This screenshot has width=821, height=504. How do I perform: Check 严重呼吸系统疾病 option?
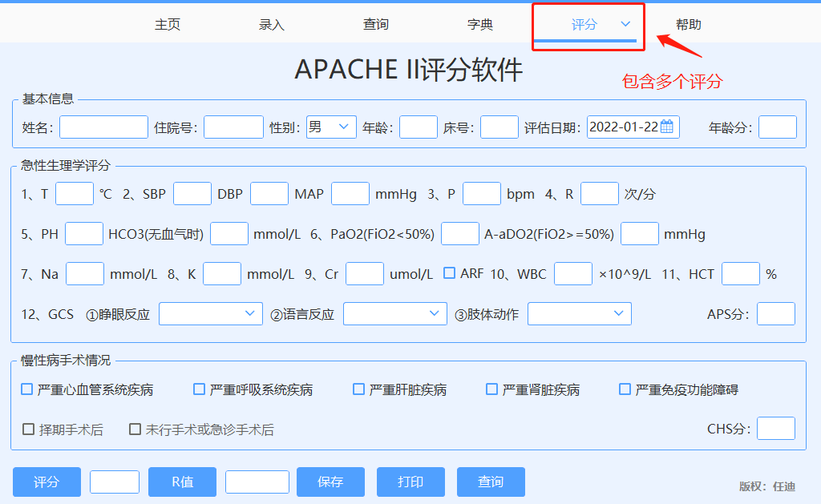coord(198,389)
